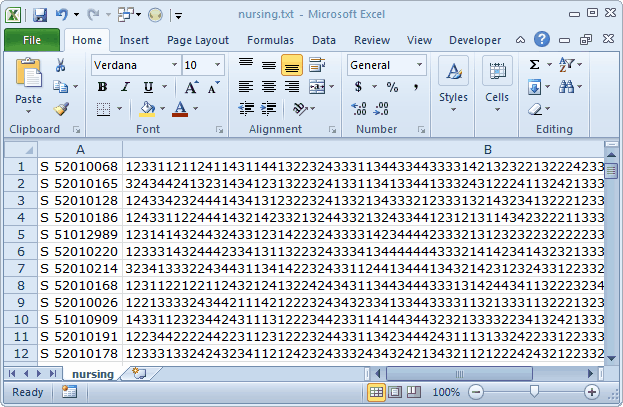The height and width of the screenshot is (407, 623).
Task: Click the zoom slider handle in status bar
Action: (534, 392)
